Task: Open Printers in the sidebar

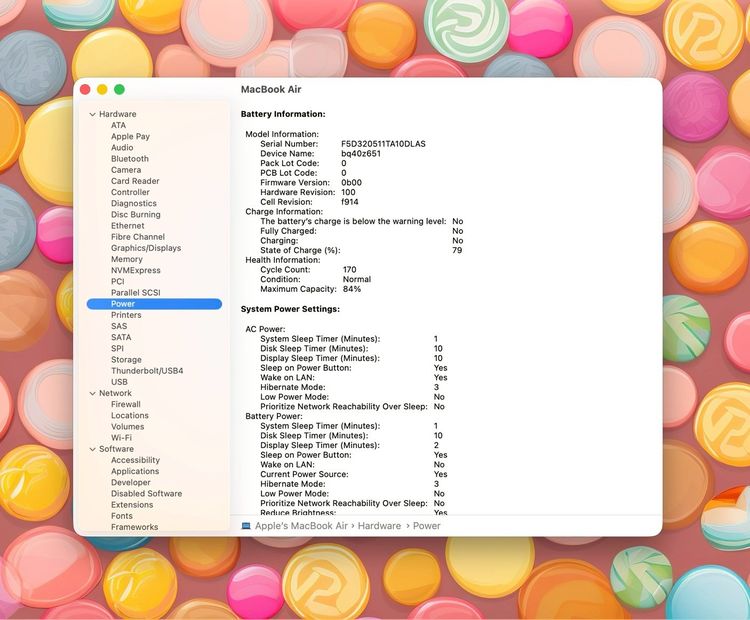Action: click(126, 315)
